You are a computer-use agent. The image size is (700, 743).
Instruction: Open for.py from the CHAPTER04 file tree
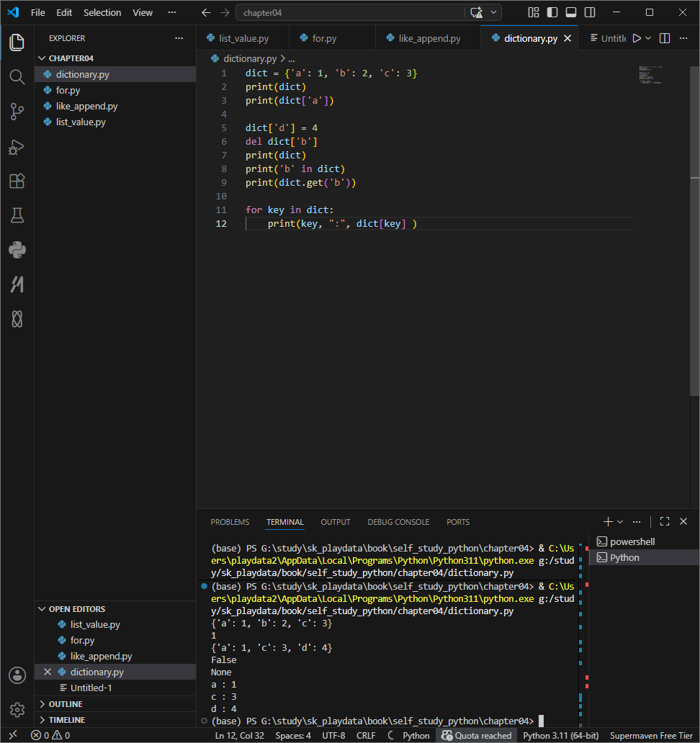click(x=116, y=90)
